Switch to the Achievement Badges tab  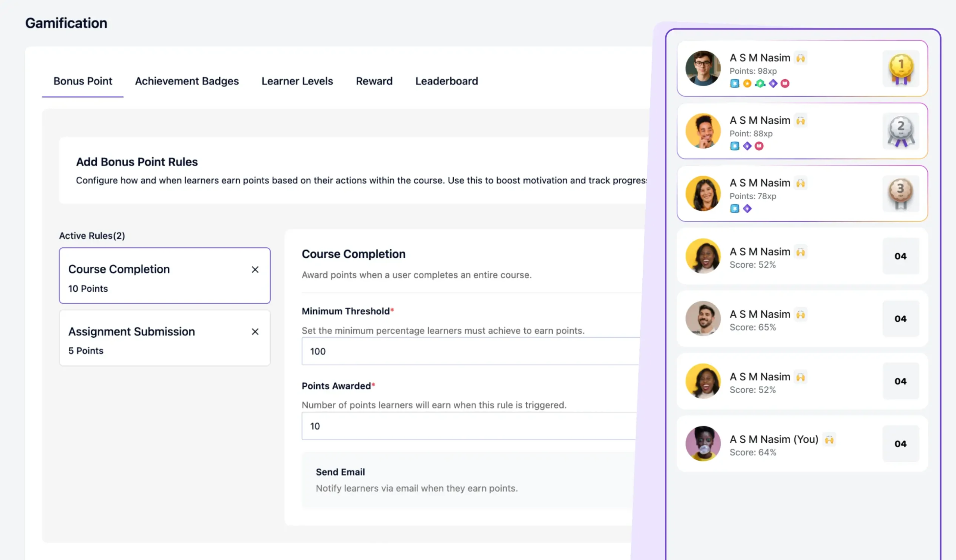click(187, 81)
